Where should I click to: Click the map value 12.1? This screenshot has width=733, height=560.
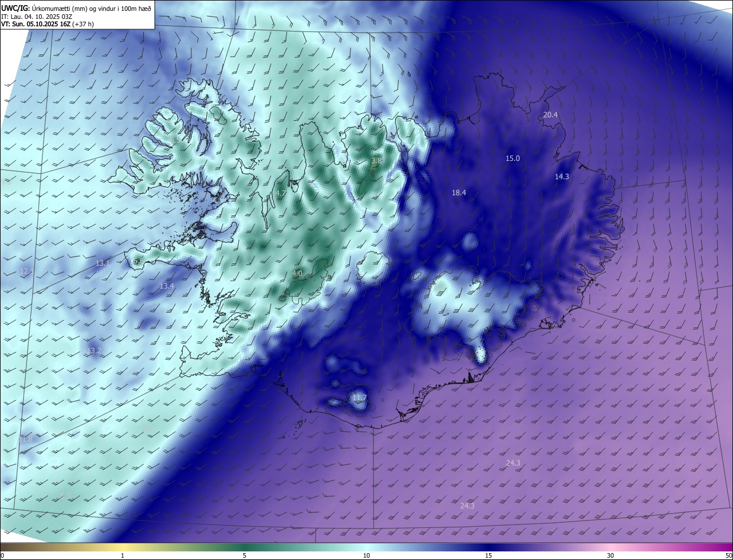(x=27, y=271)
